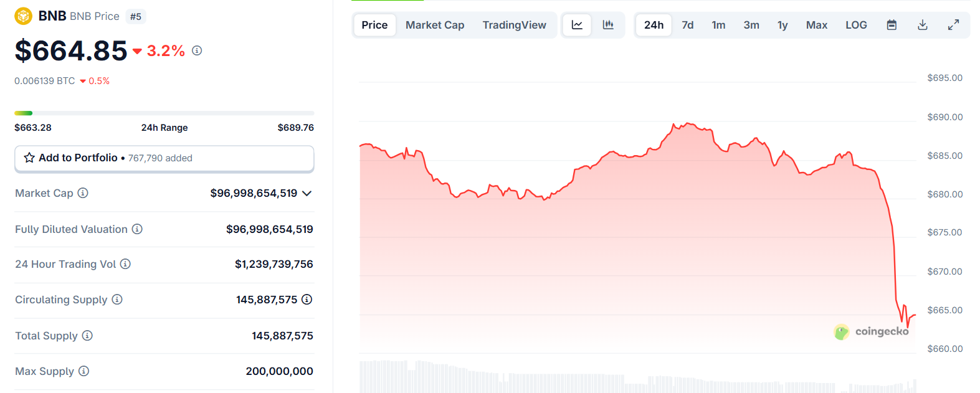
Task: Click the $695.00 axis label
Action: point(944,78)
